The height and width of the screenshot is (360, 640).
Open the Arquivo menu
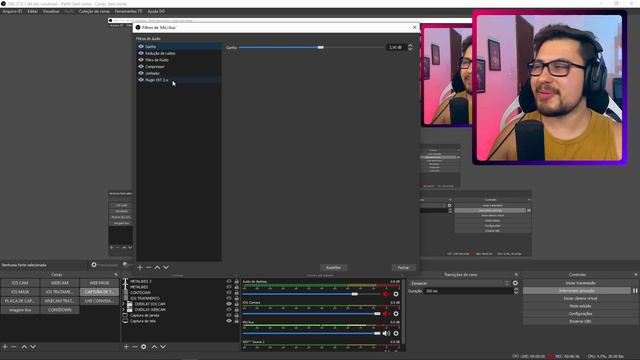(x=12, y=11)
